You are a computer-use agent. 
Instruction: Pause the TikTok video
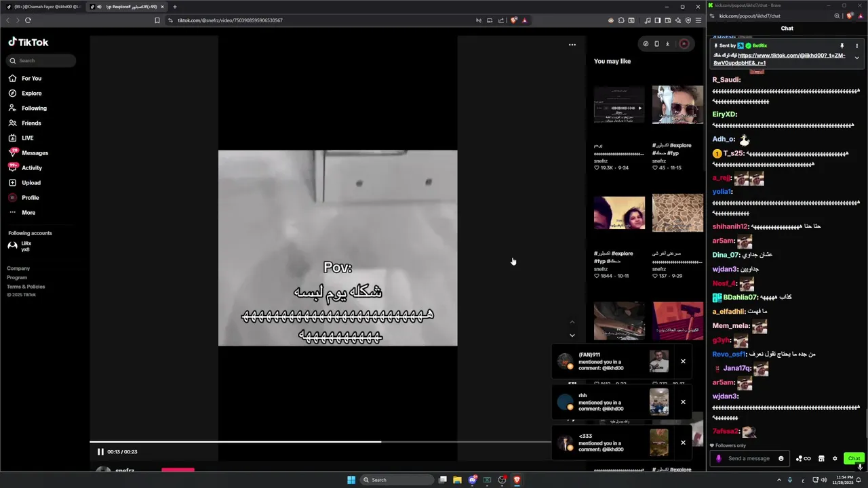(100, 451)
